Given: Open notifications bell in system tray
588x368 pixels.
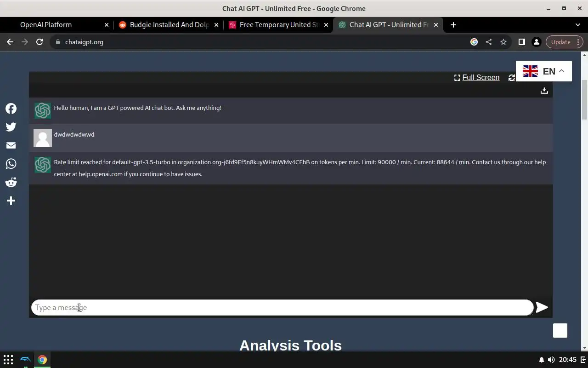Looking at the screenshot, I should tap(541, 360).
